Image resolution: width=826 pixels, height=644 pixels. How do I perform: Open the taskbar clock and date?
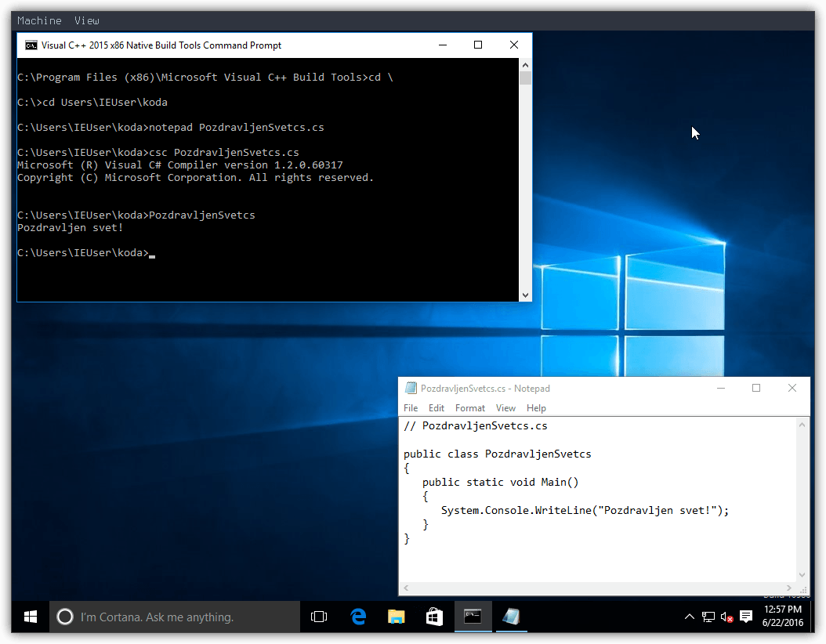tap(783, 616)
